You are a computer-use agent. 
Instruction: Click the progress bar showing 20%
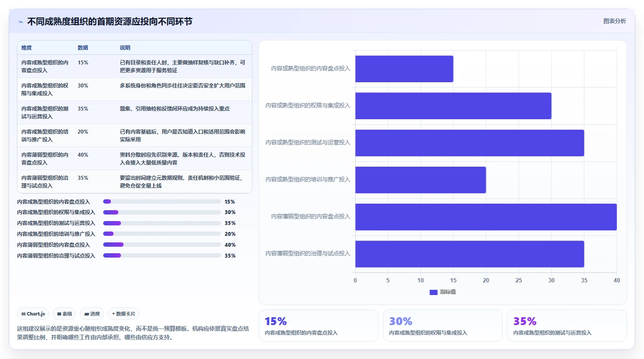(x=162, y=234)
